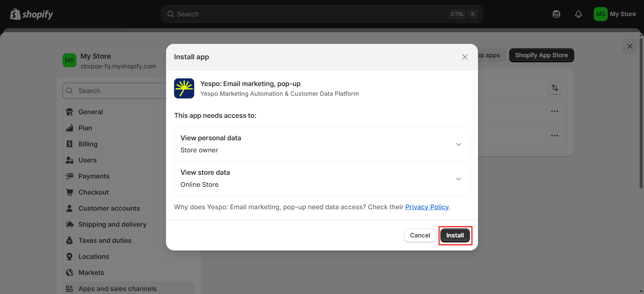Click the sort arrows icon button
Image resolution: width=644 pixels, height=294 pixels.
555,88
